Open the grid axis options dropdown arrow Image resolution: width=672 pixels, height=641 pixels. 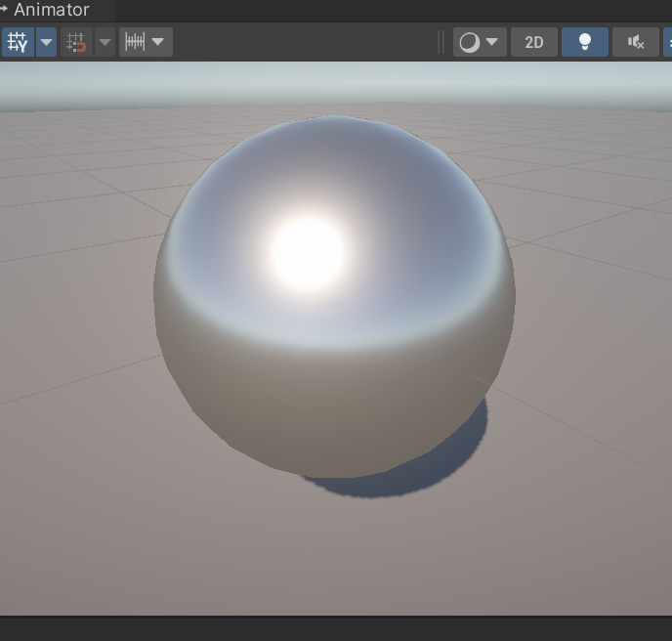point(46,42)
